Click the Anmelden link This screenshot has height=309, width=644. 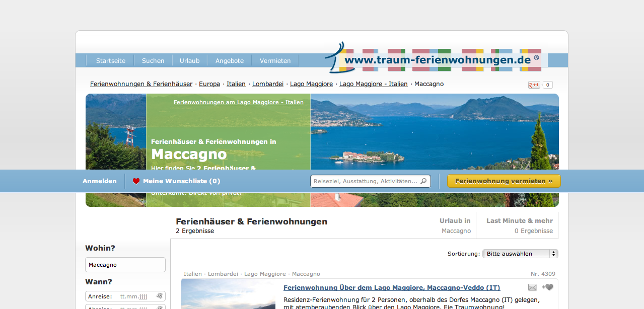tap(100, 181)
